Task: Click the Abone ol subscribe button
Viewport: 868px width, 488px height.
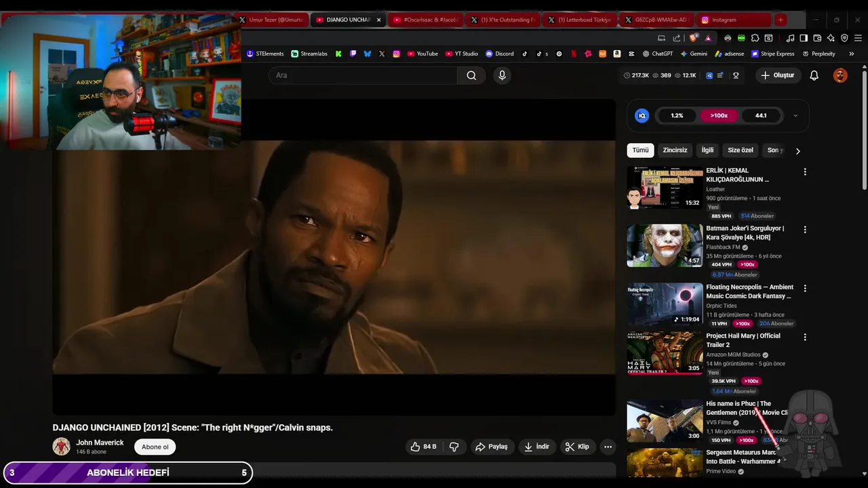Action: point(155,447)
